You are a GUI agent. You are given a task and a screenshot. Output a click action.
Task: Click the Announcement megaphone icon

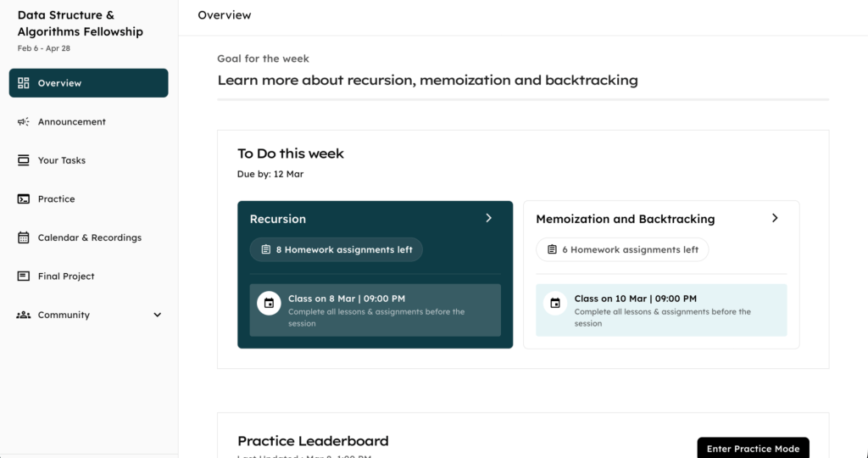(24, 122)
